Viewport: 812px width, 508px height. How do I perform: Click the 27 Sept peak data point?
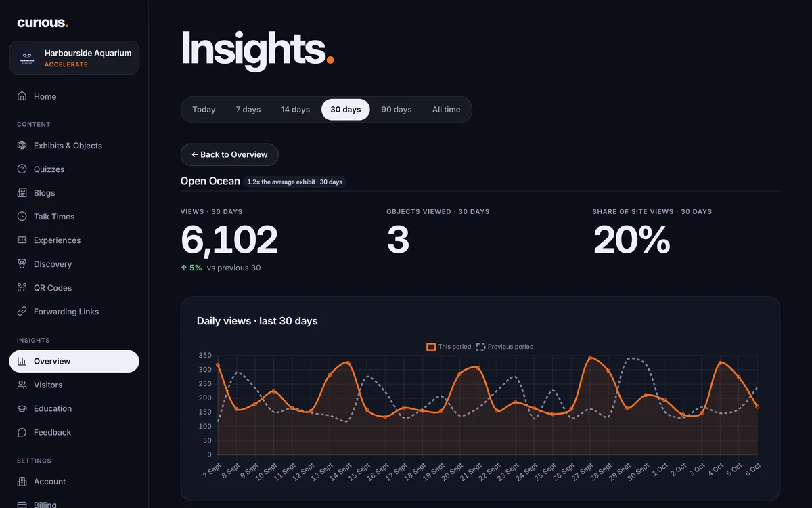coord(590,358)
